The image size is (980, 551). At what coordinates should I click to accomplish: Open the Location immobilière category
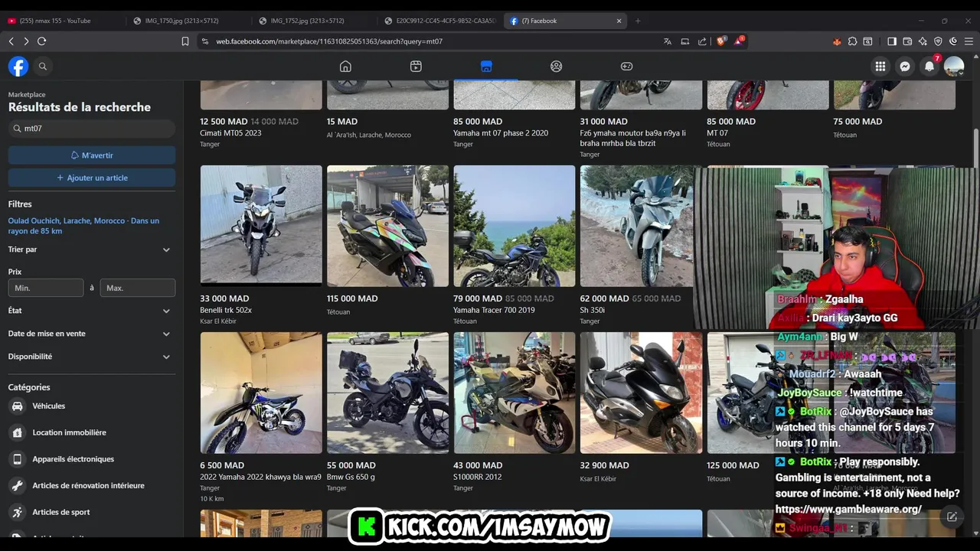(92, 432)
